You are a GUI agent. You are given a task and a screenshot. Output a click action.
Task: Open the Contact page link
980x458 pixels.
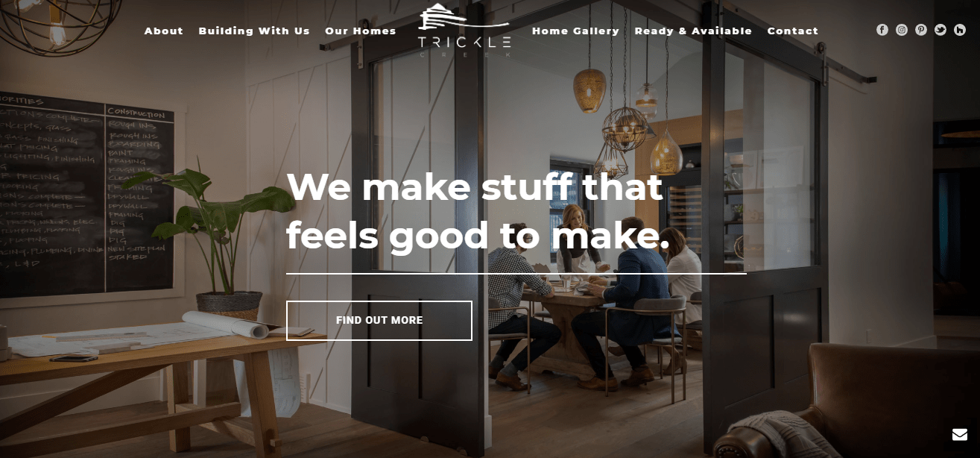793,31
